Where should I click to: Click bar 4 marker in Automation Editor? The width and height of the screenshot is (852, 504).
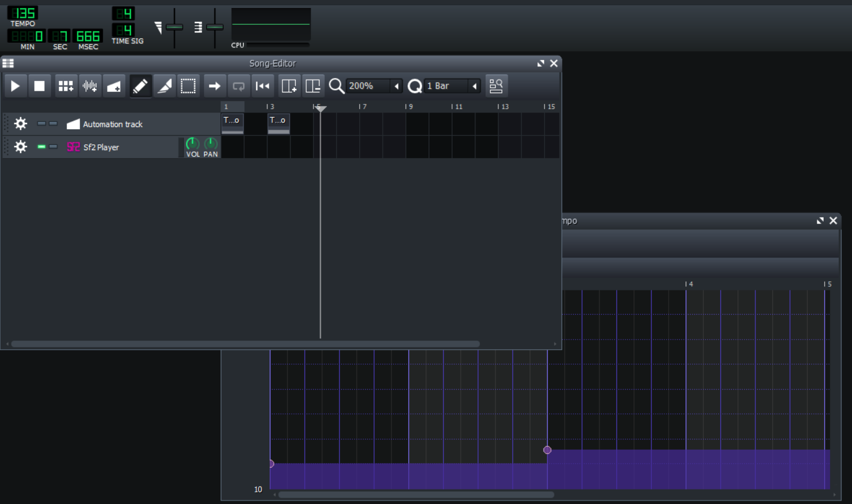(689, 284)
